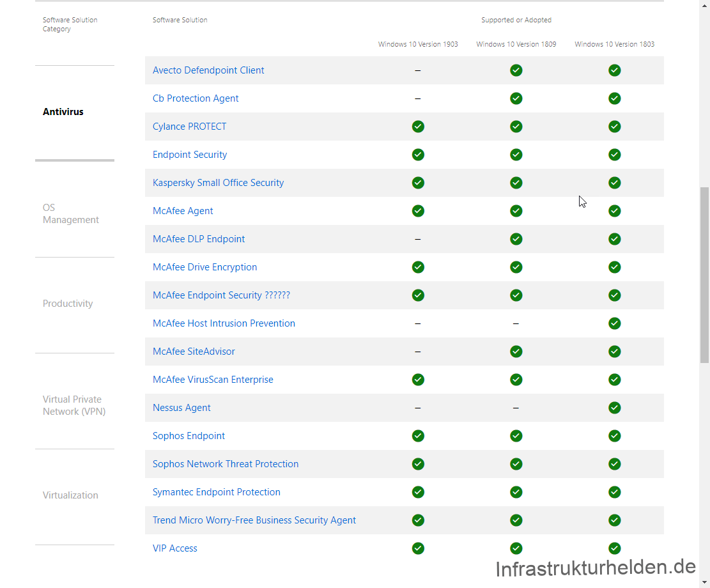The width and height of the screenshot is (710, 588).
Task: Open McAfee VirusScan Enterprise link
Action: click(213, 379)
